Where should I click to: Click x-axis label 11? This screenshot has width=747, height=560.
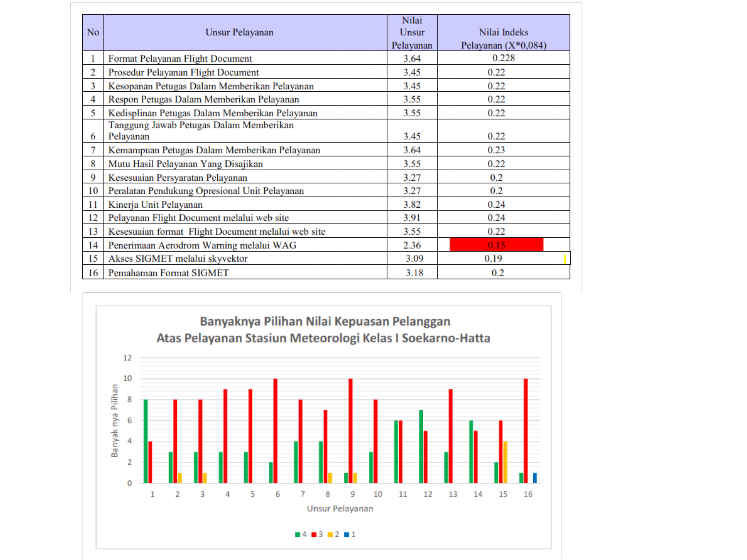coord(403,494)
